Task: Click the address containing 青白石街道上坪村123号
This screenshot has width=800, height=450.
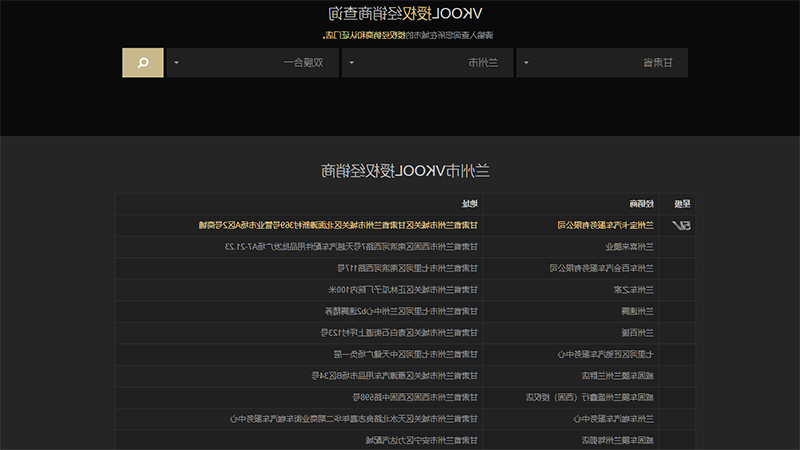Action: [399, 333]
